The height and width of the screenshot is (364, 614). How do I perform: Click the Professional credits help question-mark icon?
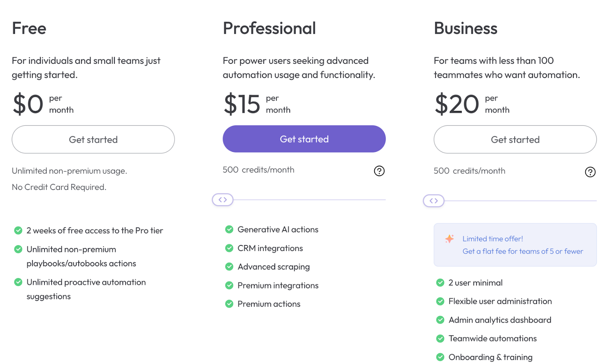point(379,171)
